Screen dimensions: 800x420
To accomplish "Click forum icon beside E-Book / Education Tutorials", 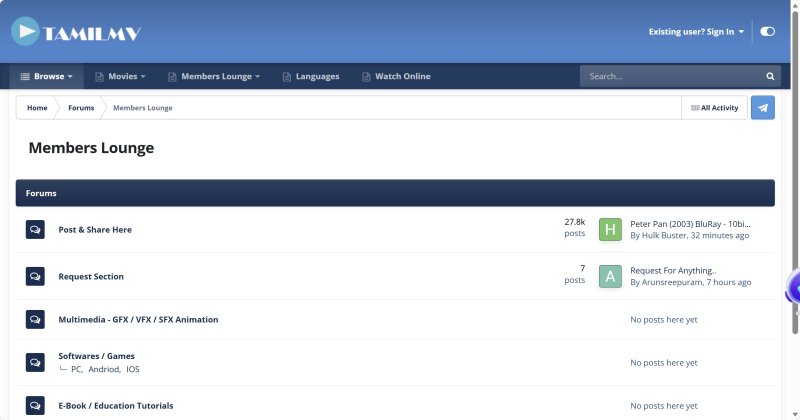I will coord(35,406).
